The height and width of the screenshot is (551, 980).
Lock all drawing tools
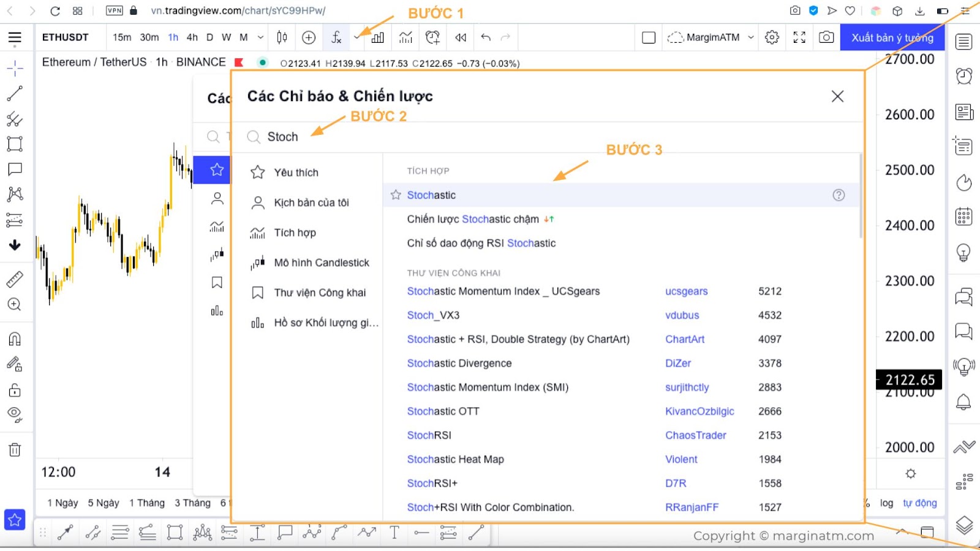[x=15, y=390]
